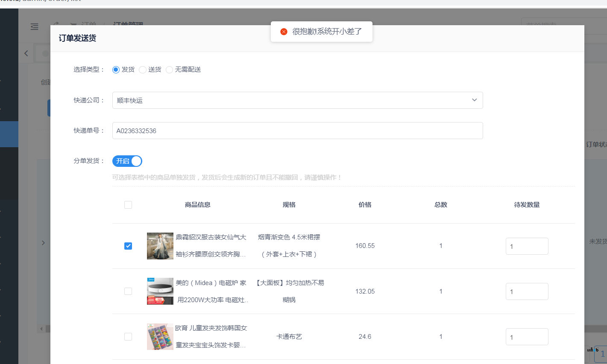This screenshot has width=607, height=364.
Task: Click the 规格 column header
Action: tap(289, 205)
